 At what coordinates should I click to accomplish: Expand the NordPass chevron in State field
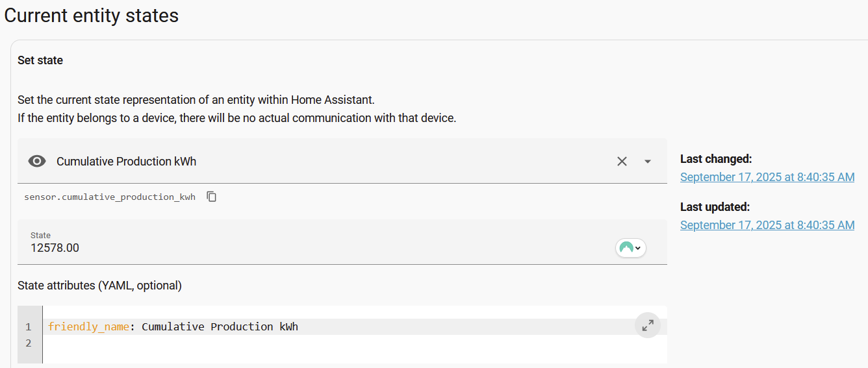(x=638, y=248)
